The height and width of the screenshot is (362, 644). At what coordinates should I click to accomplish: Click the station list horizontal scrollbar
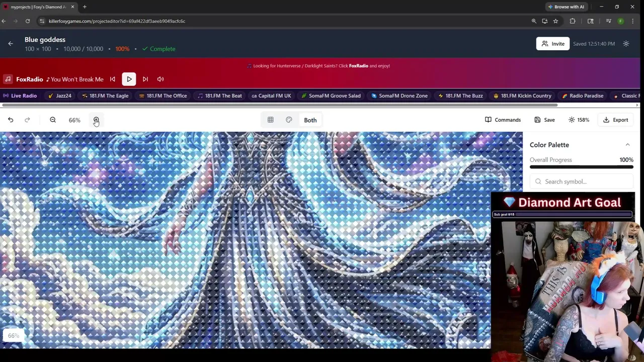click(x=280, y=105)
